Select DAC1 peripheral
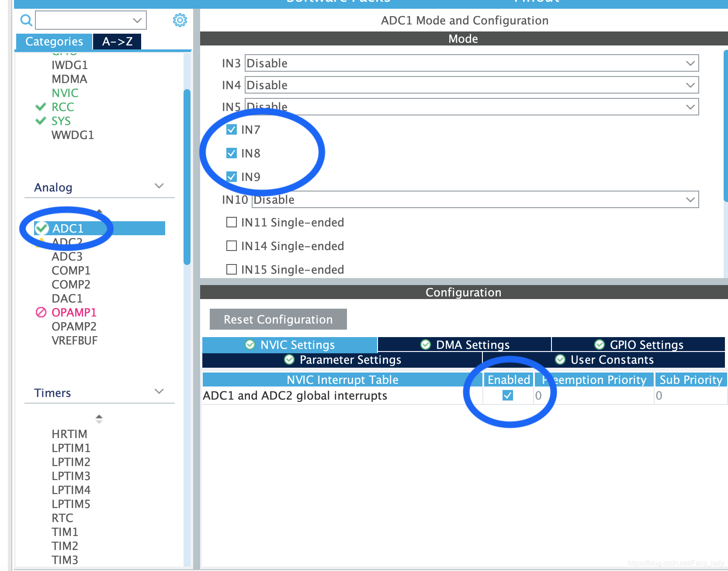Screen dimensions: 728x571 tap(67, 298)
